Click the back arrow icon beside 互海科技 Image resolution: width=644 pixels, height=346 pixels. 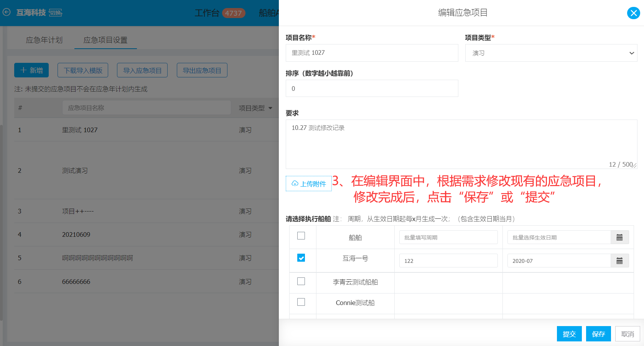pos(7,12)
